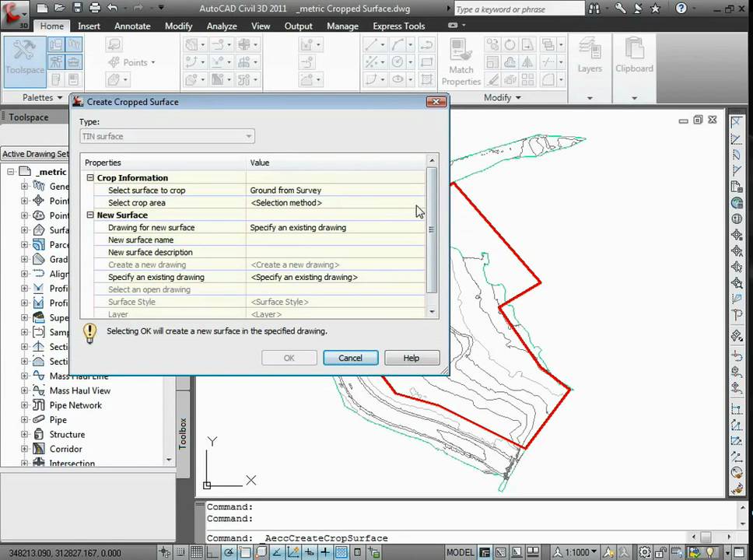Click the communication center satellite icon
This screenshot has height=560, width=753.
point(638,8)
